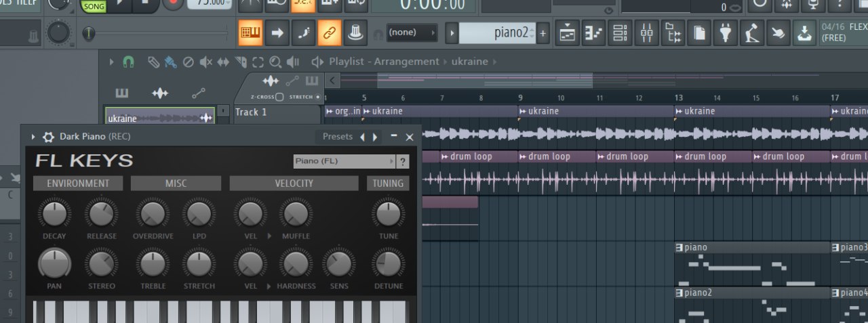
Task: Select the ukraine audio clip in picker
Action: click(160, 118)
